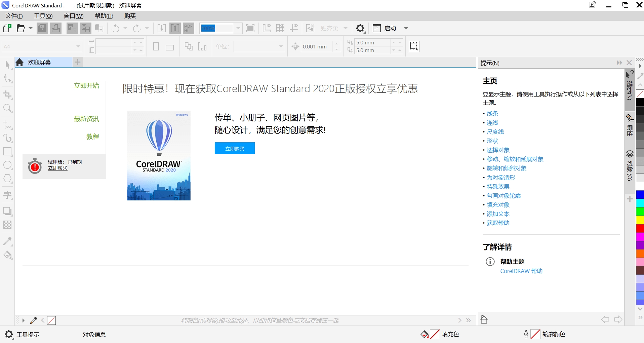The image size is (644, 343).
Task: Open the CorelDRAW 帮助 link
Action: pos(521,271)
